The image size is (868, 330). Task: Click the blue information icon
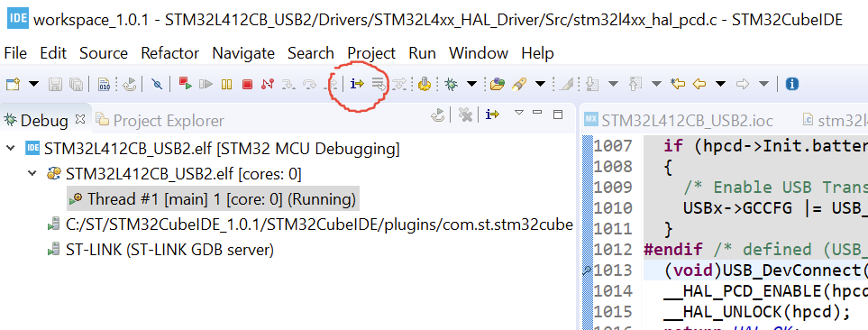click(792, 84)
